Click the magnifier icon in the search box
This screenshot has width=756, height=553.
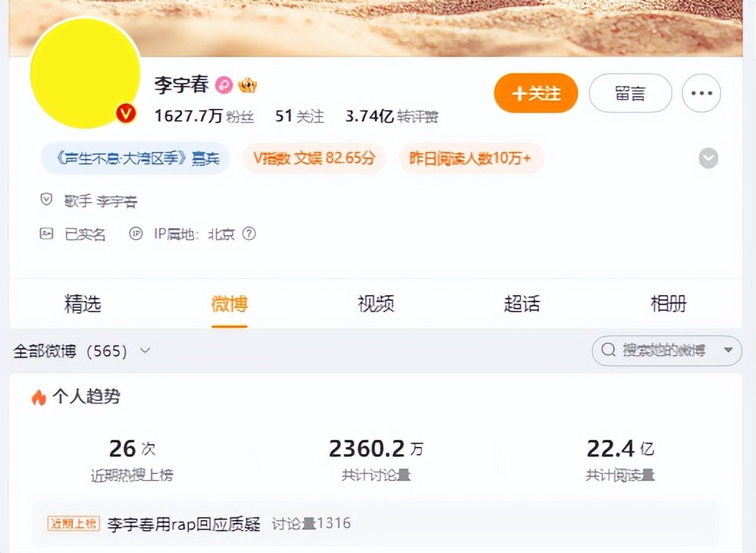click(609, 350)
